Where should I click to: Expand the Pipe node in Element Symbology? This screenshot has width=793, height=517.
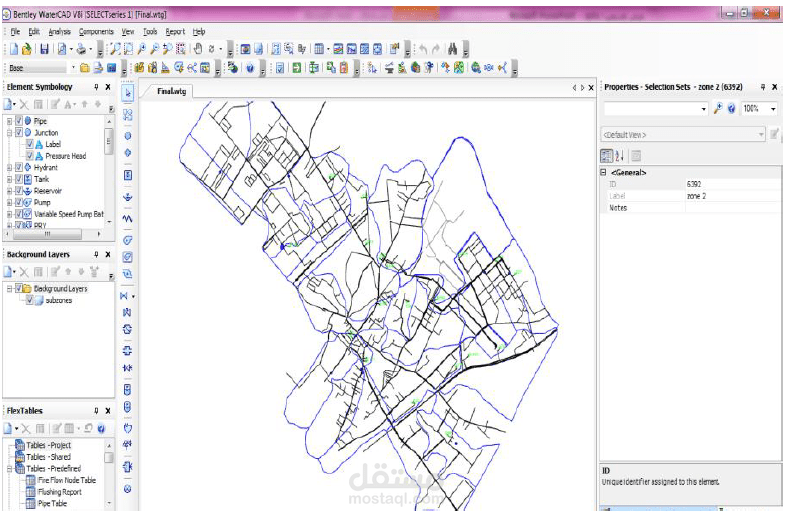[x=9, y=121]
